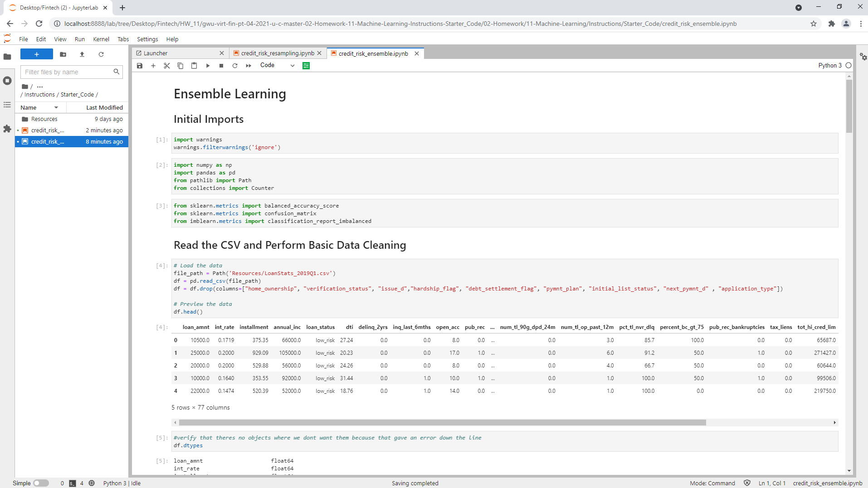Reload the browser page
The height and width of the screenshot is (488, 868).
pos(39,24)
